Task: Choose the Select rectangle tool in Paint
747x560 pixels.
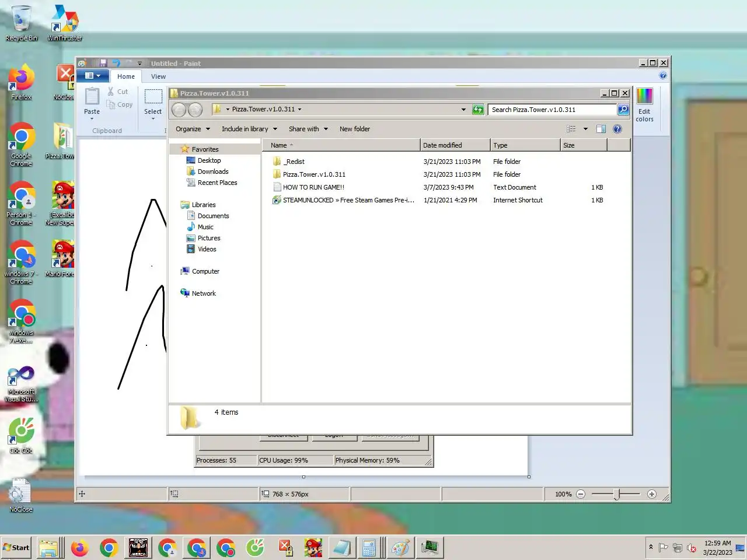Action: coord(153,96)
